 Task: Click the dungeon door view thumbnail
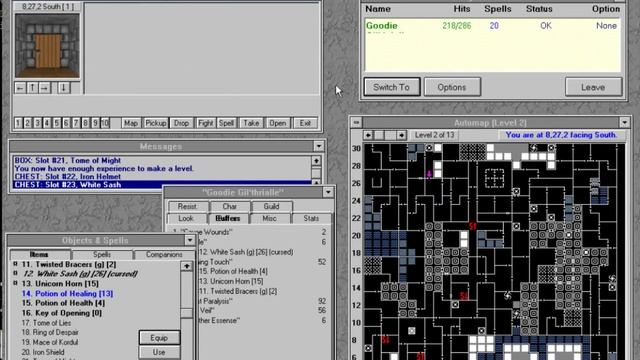(47, 45)
